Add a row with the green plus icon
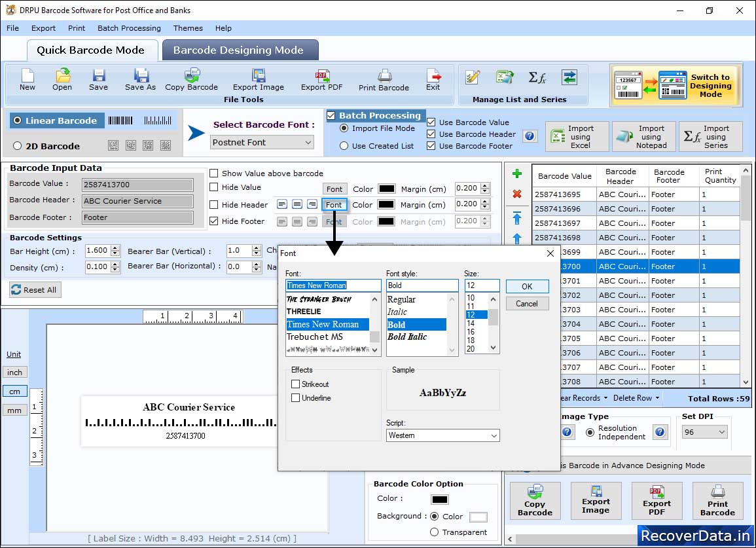This screenshot has width=756, height=548. 517,174
